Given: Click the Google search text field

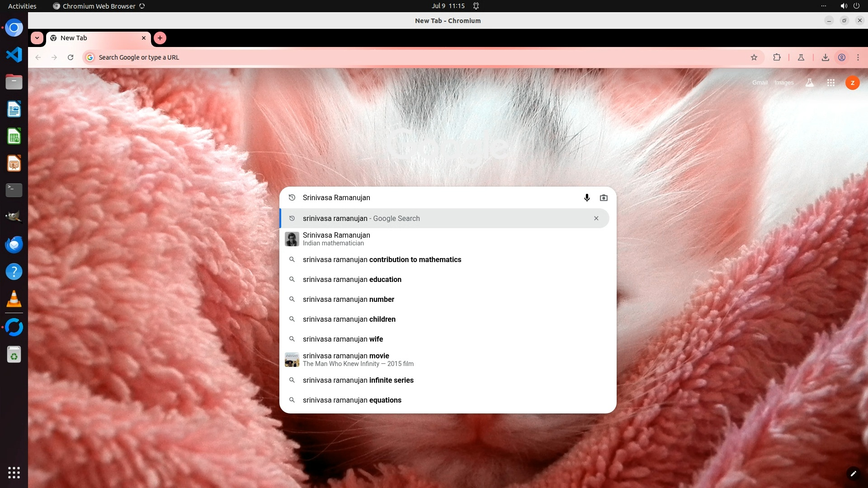Looking at the screenshot, I should coord(434,198).
